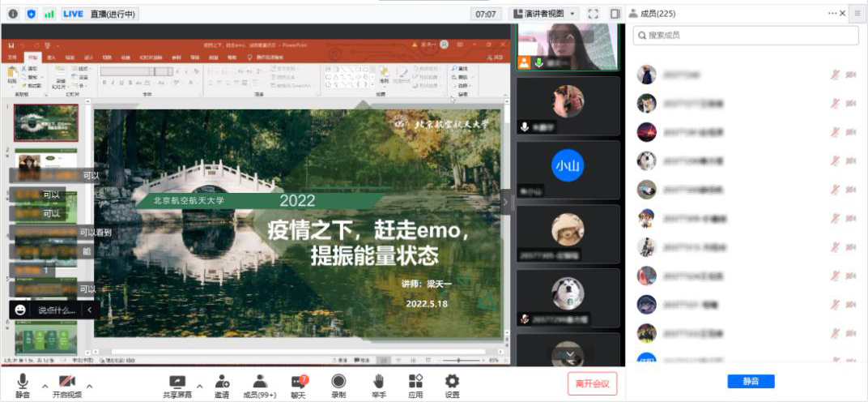Raise hand using the 举手 icon
868x402 pixels.
378,382
